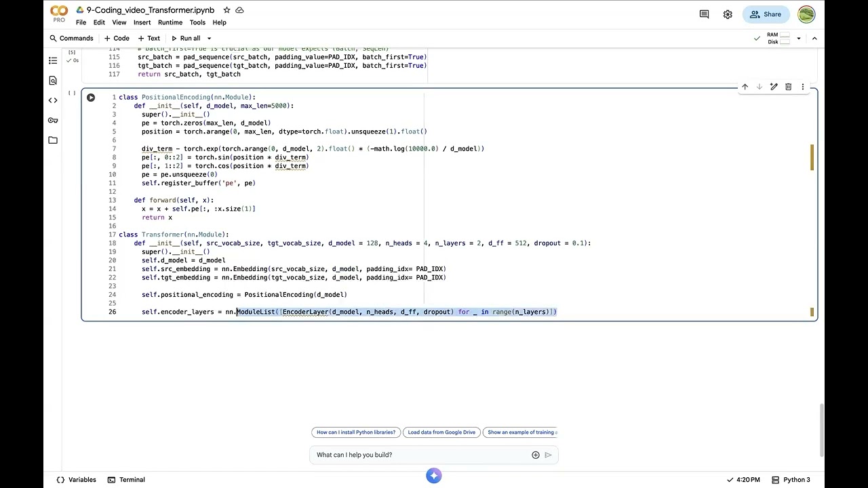Add a new Code cell
868x488 pixels.
pos(117,39)
